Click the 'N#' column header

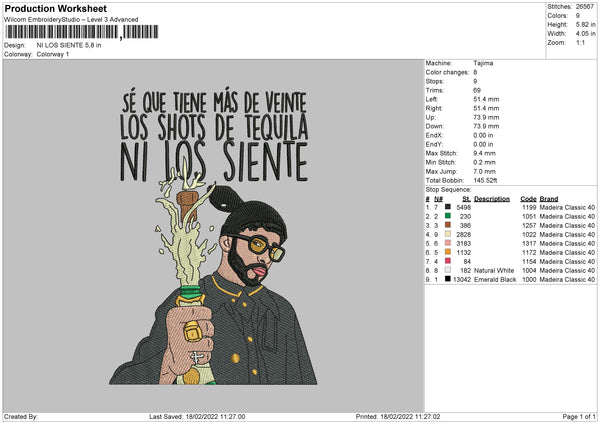pos(438,199)
